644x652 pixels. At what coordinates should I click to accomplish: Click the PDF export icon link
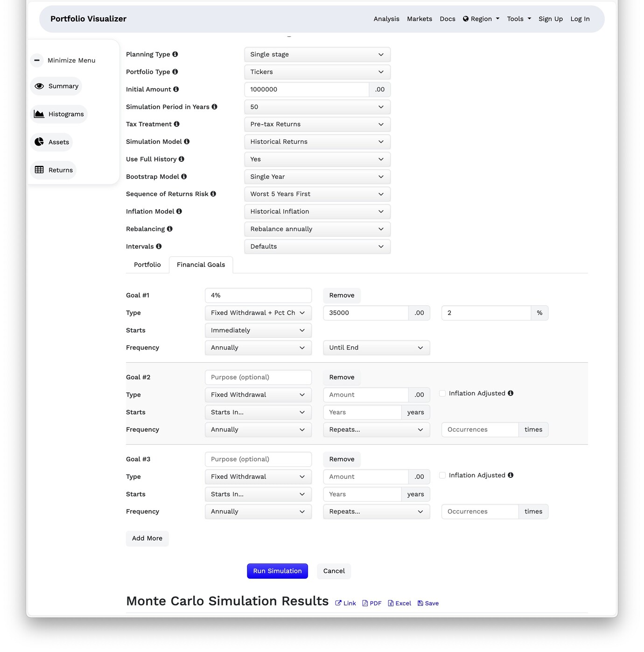[x=365, y=603]
